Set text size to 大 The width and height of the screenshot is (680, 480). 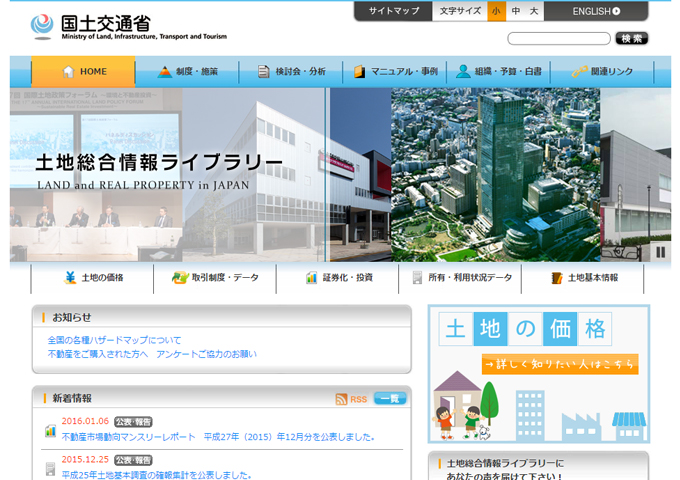click(534, 11)
